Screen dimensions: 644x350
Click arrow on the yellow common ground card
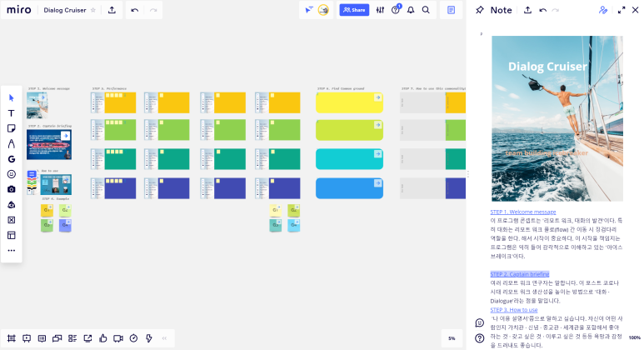click(x=378, y=97)
